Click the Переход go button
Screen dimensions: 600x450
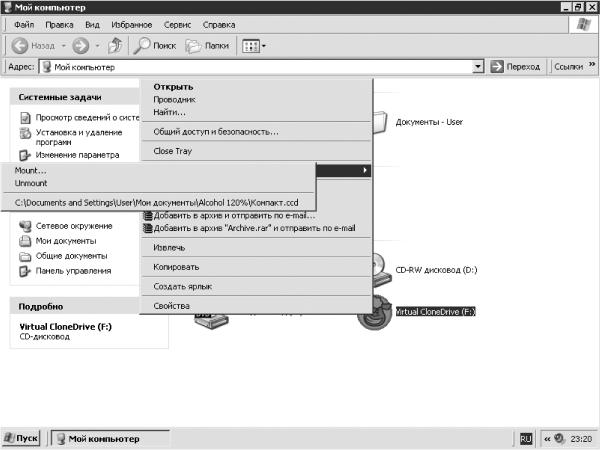click(515, 67)
